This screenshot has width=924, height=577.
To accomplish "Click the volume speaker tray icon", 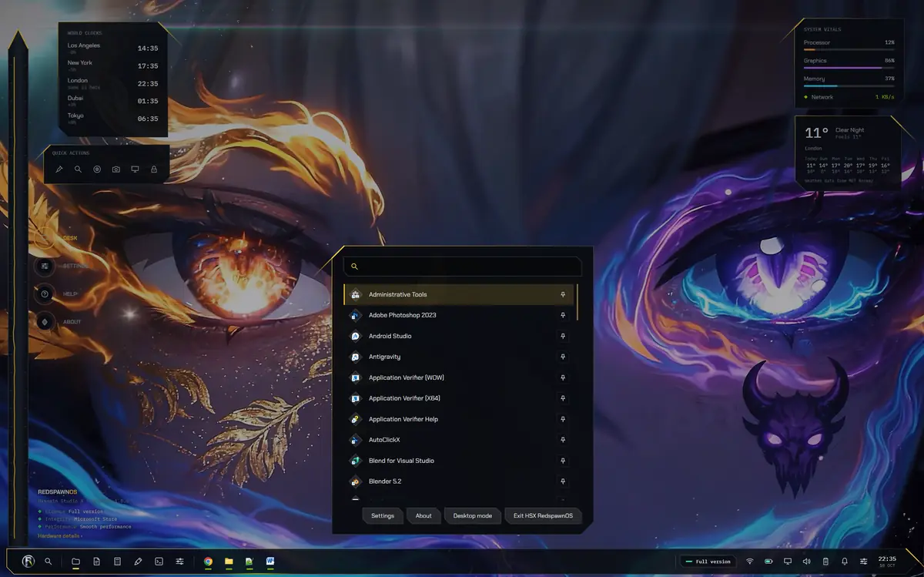I will 806,562.
